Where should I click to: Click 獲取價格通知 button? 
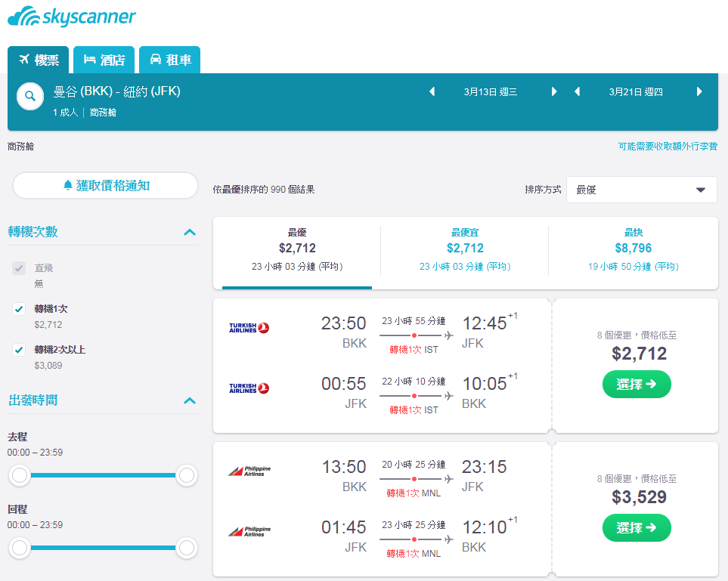[x=106, y=186]
